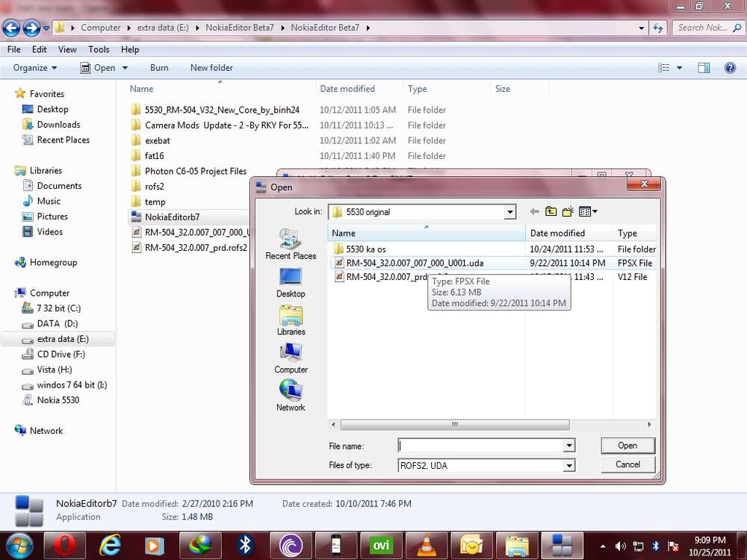
Task: Open the recent pages dropdown beside Forward
Action: (x=46, y=28)
